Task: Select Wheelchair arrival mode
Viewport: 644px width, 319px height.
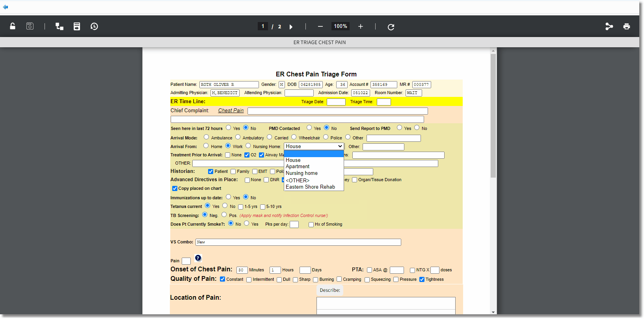Action: pyautogui.click(x=294, y=137)
